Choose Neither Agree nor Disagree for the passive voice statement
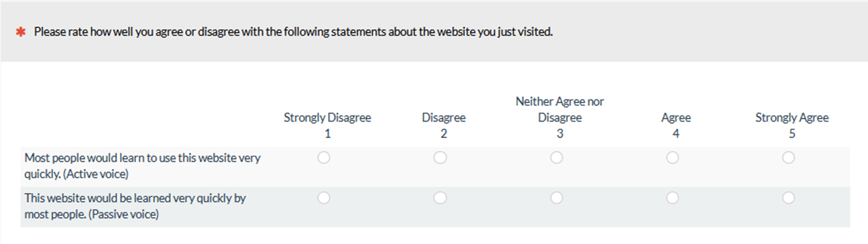 556,198
